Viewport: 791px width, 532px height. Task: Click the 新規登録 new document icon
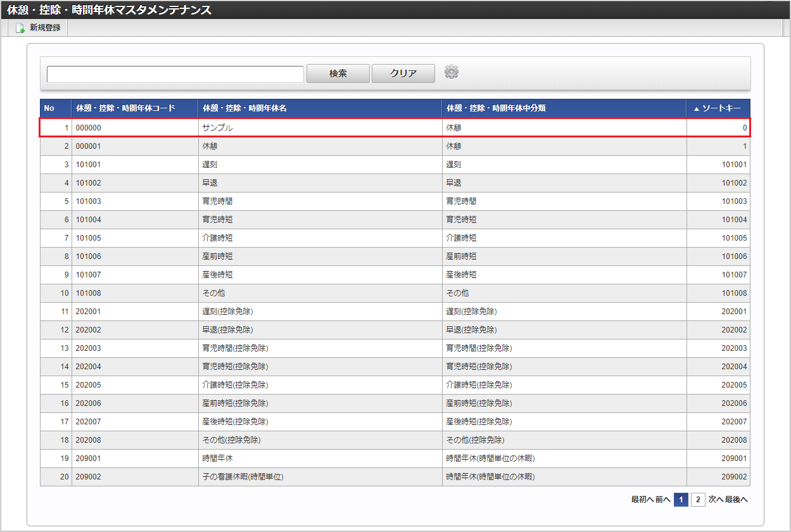pos(20,28)
